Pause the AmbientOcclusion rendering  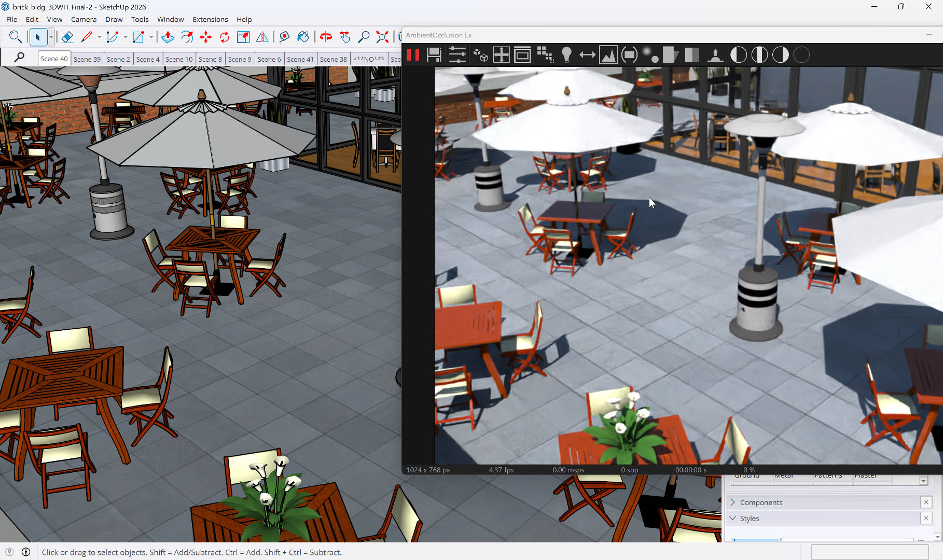tap(413, 55)
